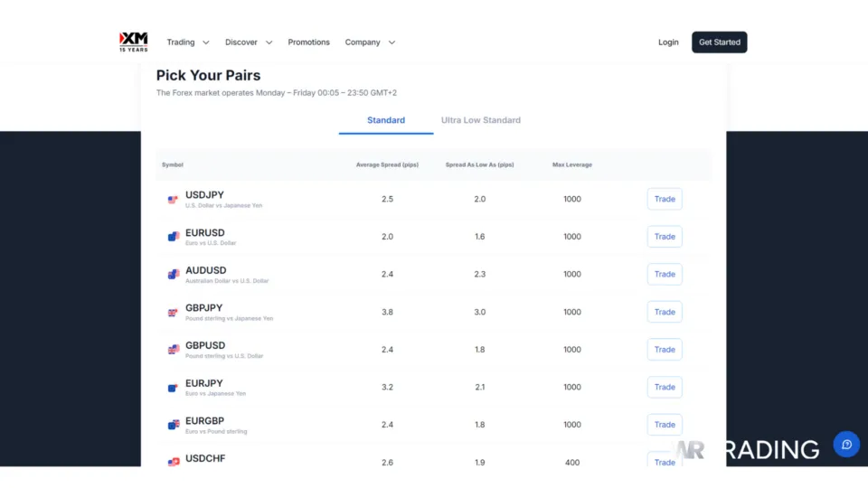Expand the Trading dropdown menu
The height and width of the screenshot is (488, 868).
pyautogui.click(x=187, y=42)
